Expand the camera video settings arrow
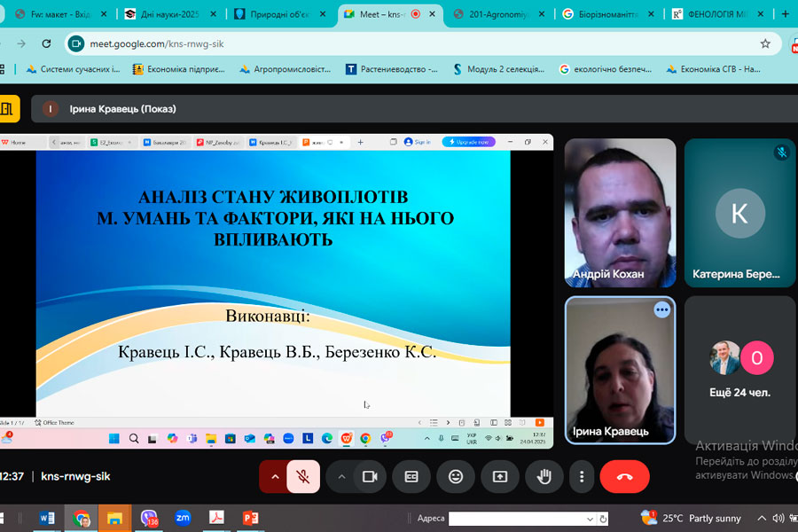This screenshot has width=798, height=532. [341, 476]
